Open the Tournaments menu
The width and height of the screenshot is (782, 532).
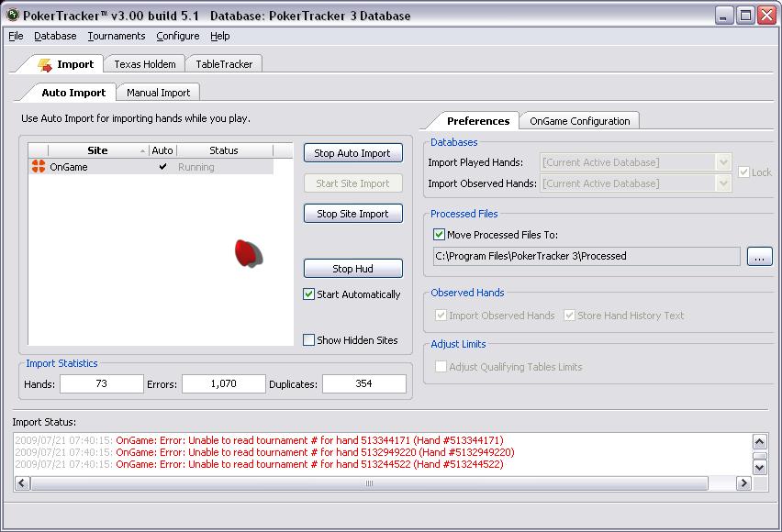point(117,36)
